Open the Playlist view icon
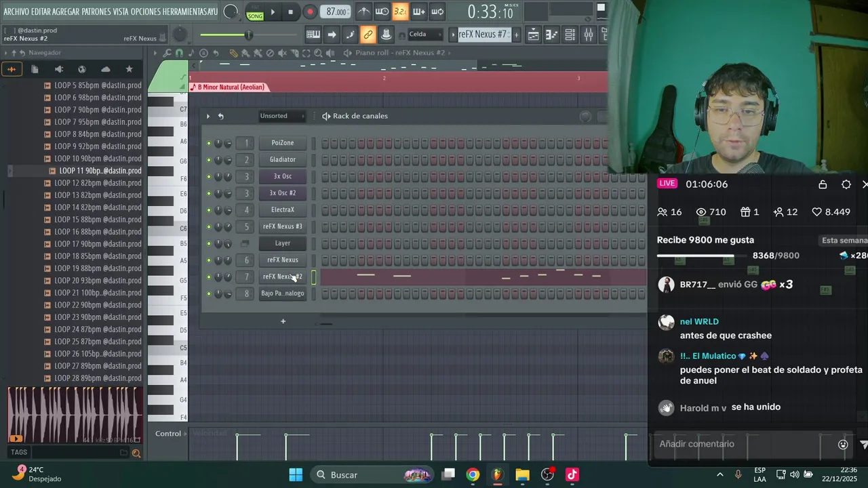Screen dimensions: 868x488 (x=534, y=35)
